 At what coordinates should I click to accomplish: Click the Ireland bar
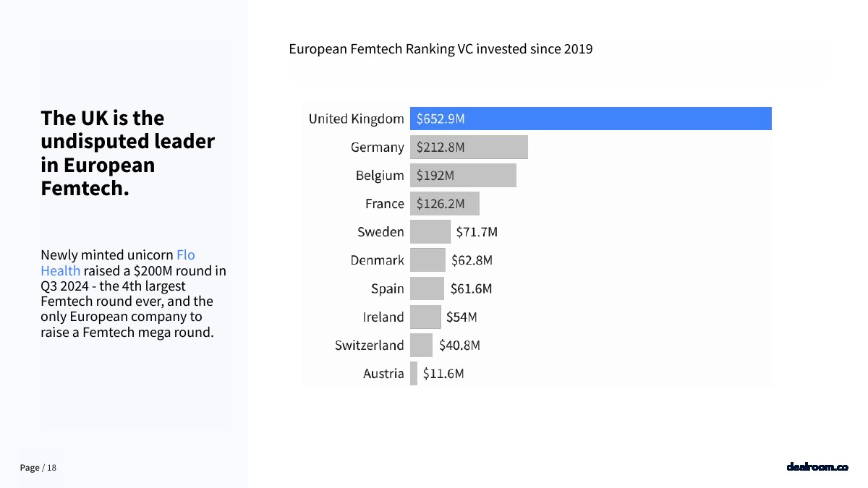[x=425, y=317]
